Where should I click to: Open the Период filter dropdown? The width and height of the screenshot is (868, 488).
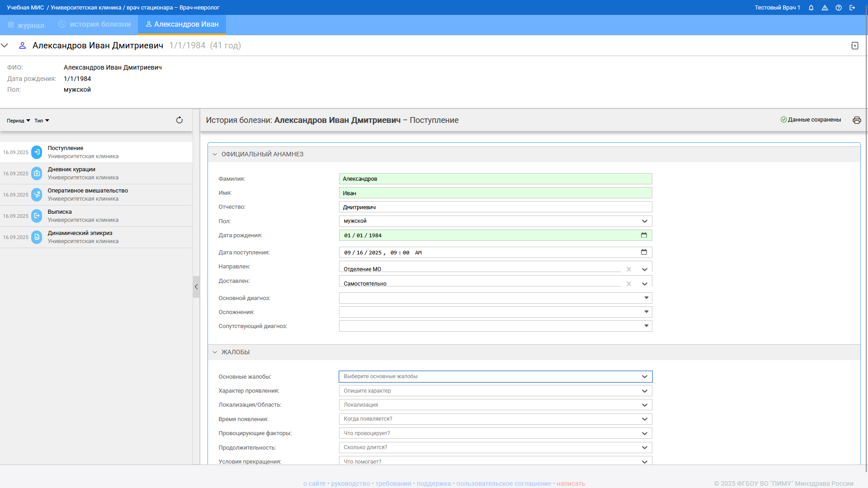(x=19, y=121)
